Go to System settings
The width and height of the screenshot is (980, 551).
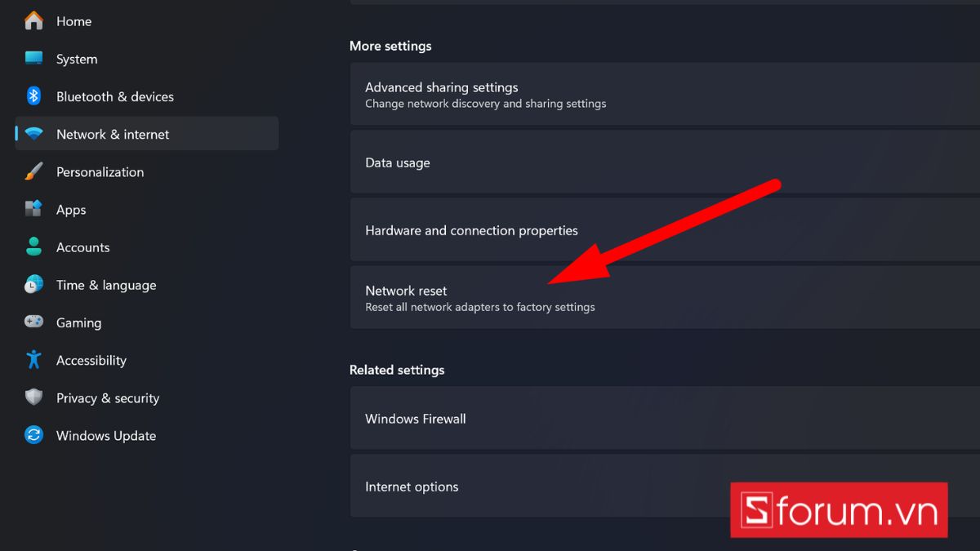pos(147,59)
